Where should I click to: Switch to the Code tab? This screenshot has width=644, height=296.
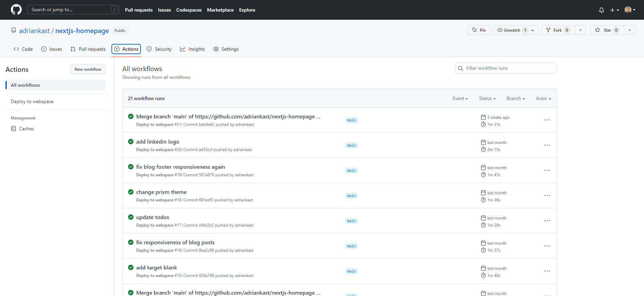[x=23, y=49]
